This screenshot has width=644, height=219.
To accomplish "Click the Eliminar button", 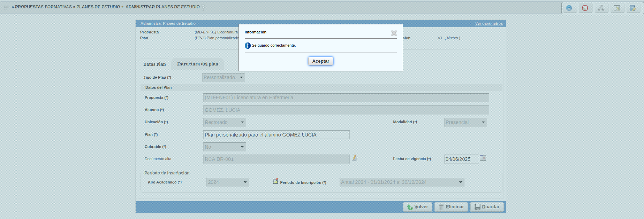I will 451,207.
